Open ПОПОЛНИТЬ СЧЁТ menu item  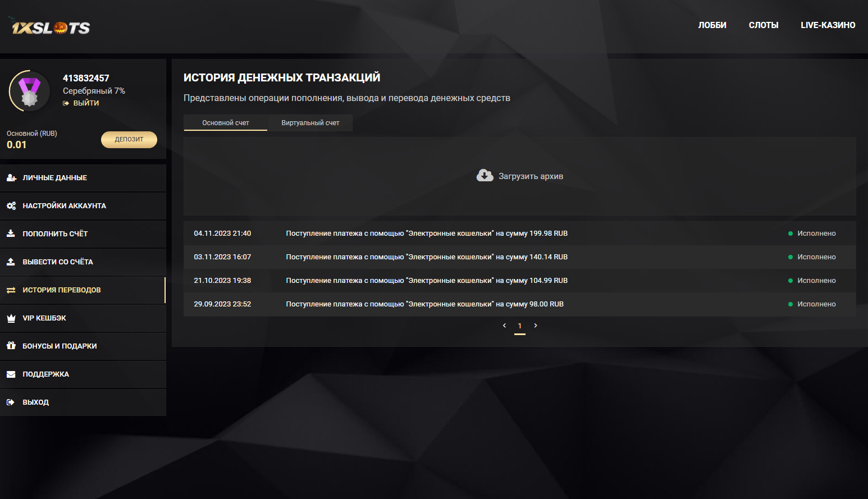pyautogui.click(x=83, y=234)
